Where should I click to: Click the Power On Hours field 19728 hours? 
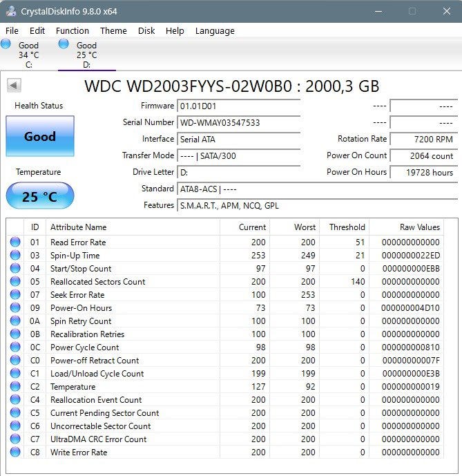424,173
